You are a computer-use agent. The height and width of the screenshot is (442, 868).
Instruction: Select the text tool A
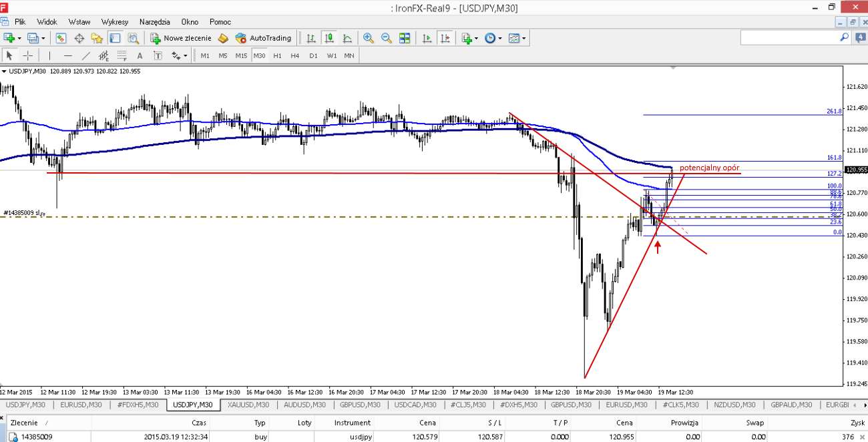click(140, 55)
